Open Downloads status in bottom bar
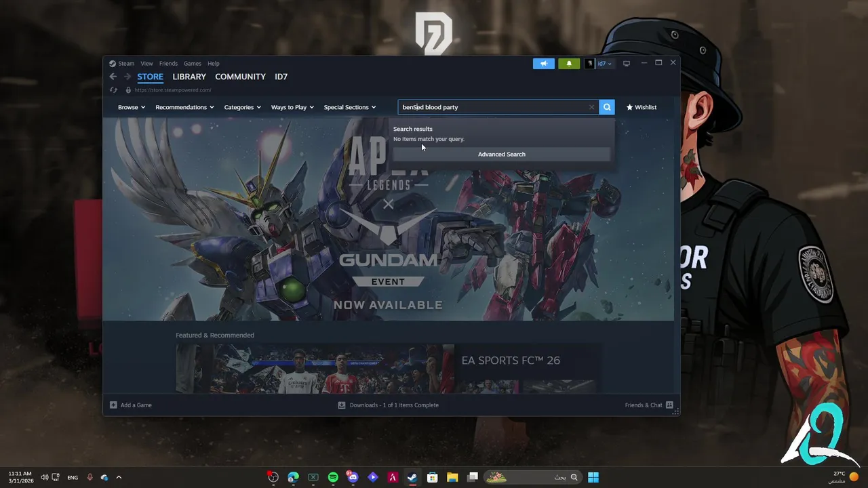868x488 pixels. 389,405
